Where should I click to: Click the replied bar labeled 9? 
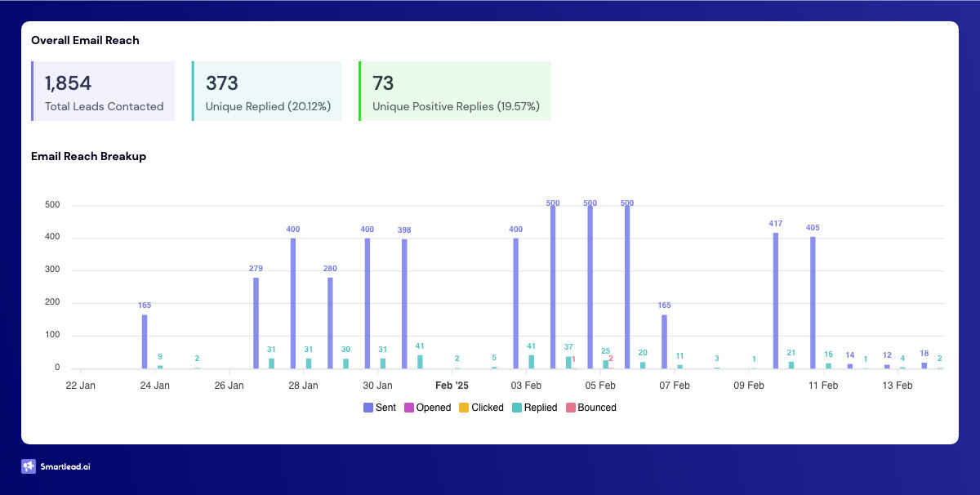click(160, 367)
